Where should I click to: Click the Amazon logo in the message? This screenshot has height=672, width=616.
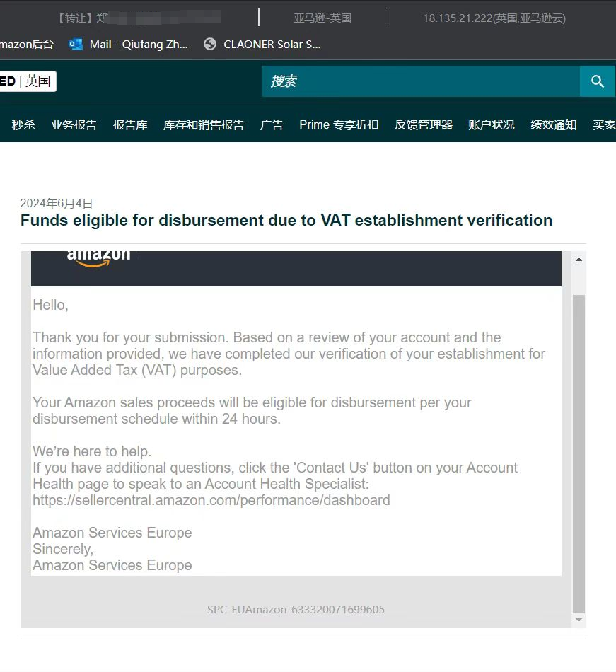[x=98, y=257]
